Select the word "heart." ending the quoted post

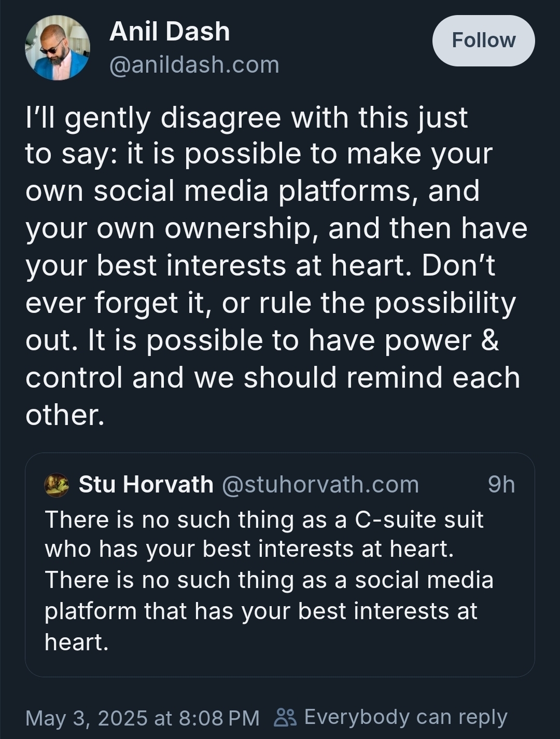click(x=76, y=642)
